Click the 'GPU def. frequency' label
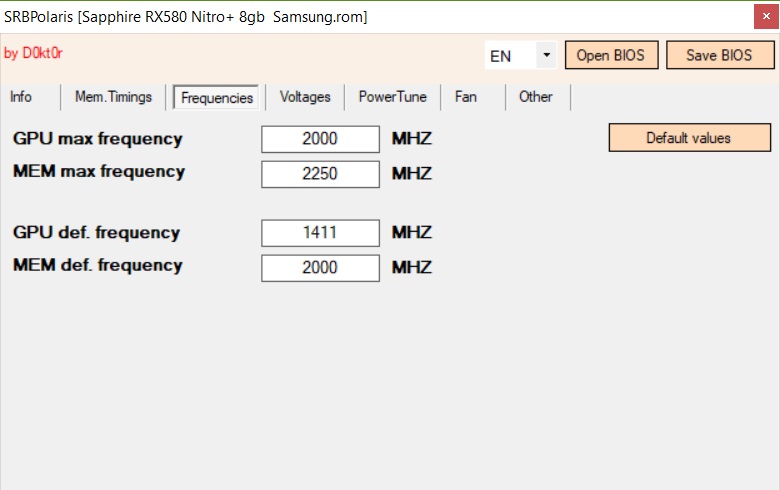Image resolution: width=780 pixels, height=490 pixels. click(97, 233)
